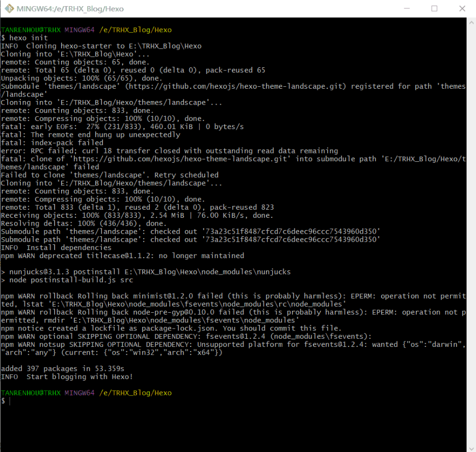Image resolution: width=476 pixels, height=452 pixels.
Task: Click 'npm WARN deprecated titlecase@1.1.2' line
Action: [x=122, y=256]
